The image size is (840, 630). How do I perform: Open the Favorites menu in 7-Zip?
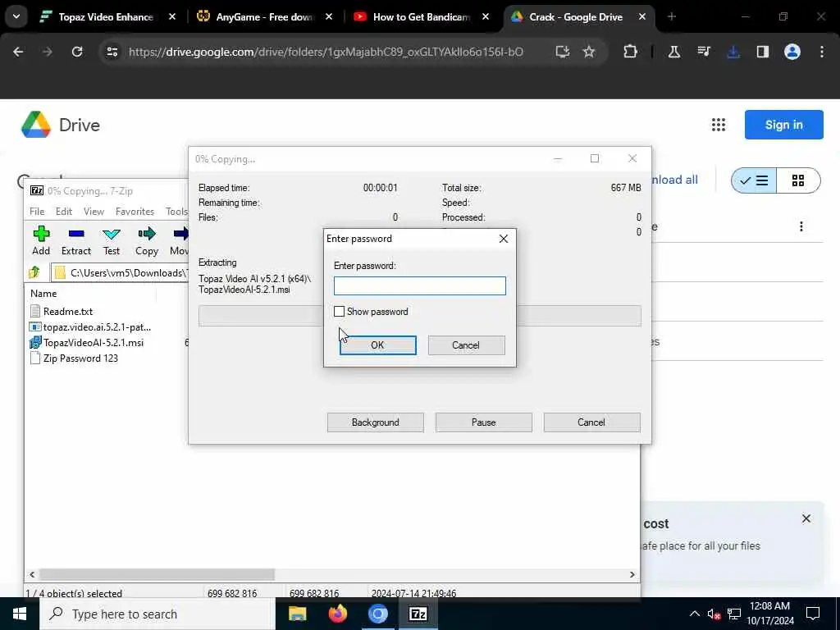tap(135, 212)
